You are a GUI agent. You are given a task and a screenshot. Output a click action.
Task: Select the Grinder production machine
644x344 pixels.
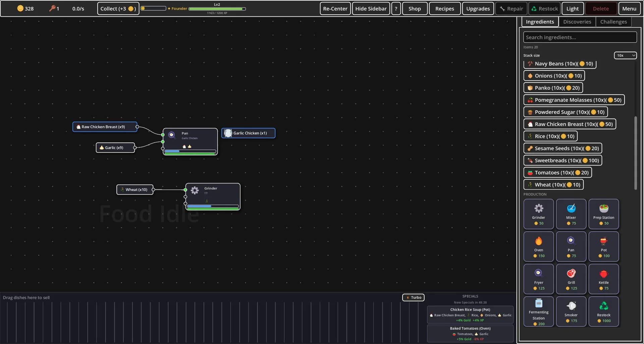pyautogui.click(x=538, y=214)
